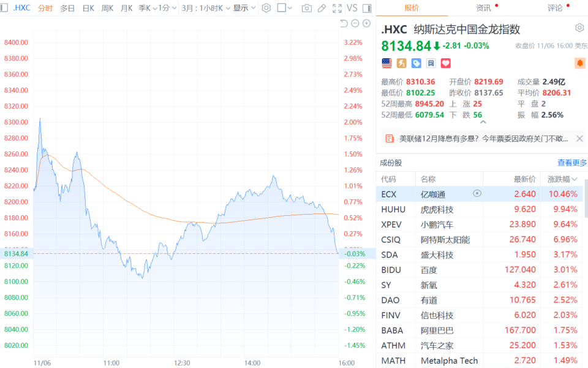Click the lightning level-1 quote icon
The image size is (588, 368).
pyautogui.click(x=402, y=63)
